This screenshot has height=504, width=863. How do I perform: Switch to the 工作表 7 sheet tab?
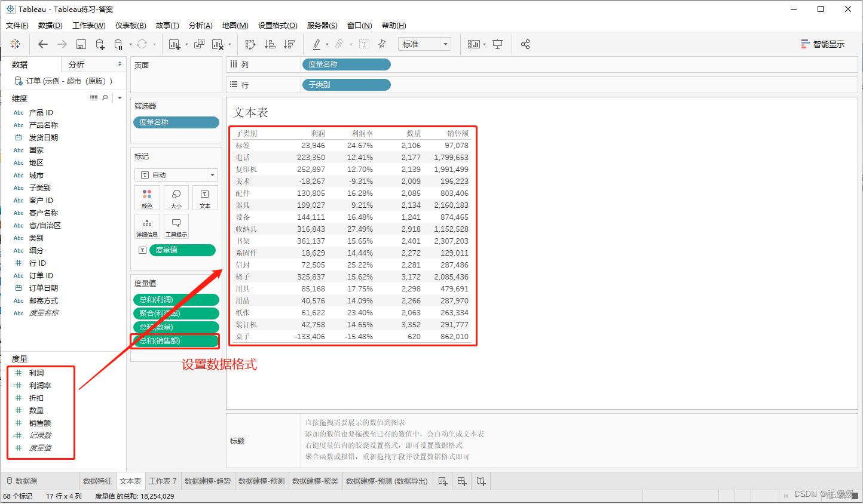pyautogui.click(x=163, y=481)
